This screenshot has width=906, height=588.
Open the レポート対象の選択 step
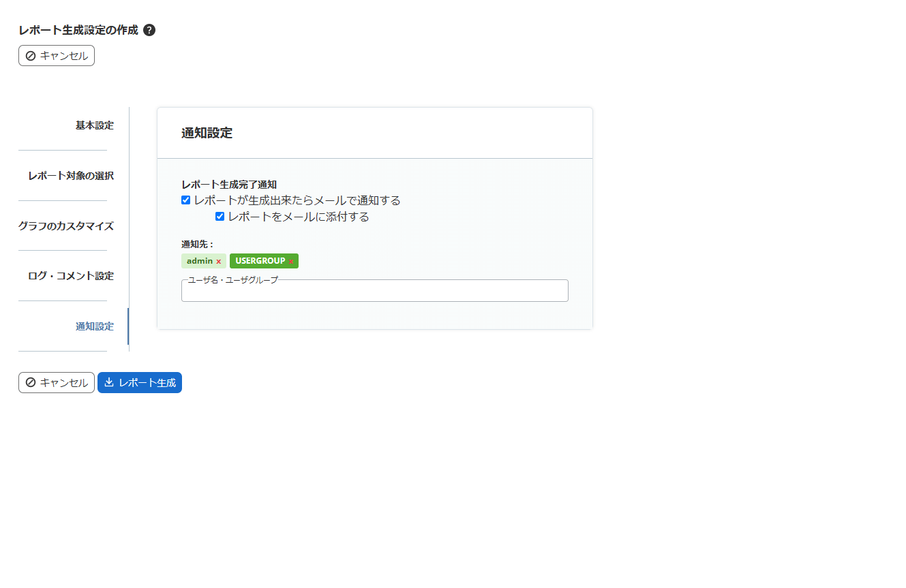click(x=71, y=176)
